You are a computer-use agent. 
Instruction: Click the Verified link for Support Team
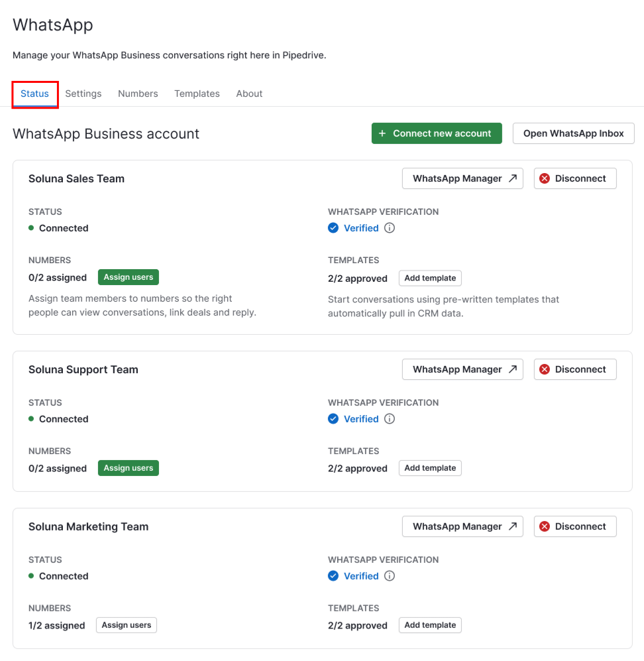point(361,419)
